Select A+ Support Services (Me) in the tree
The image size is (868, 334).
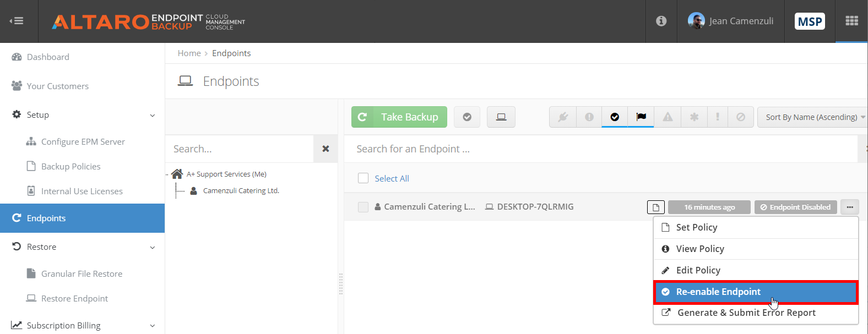[x=226, y=174]
